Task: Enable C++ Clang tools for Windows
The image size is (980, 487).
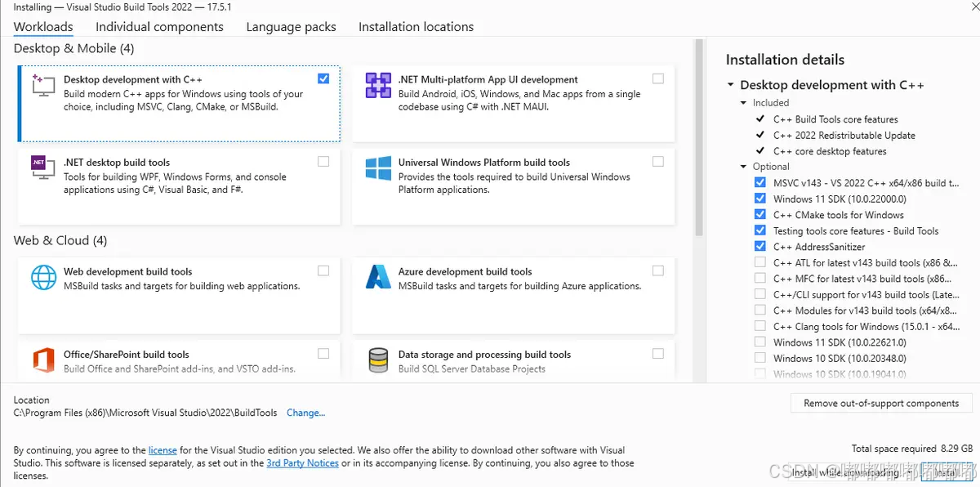Action: pyautogui.click(x=760, y=326)
